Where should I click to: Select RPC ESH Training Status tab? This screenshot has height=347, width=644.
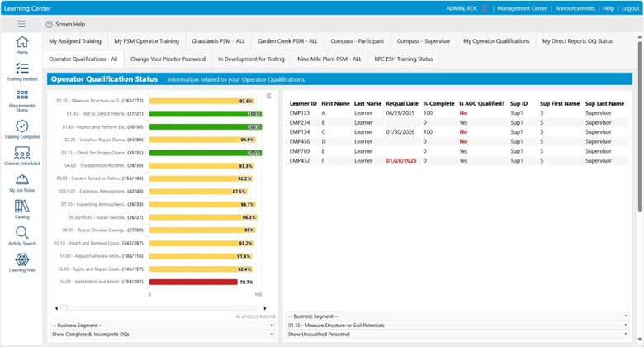pyautogui.click(x=403, y=59)
